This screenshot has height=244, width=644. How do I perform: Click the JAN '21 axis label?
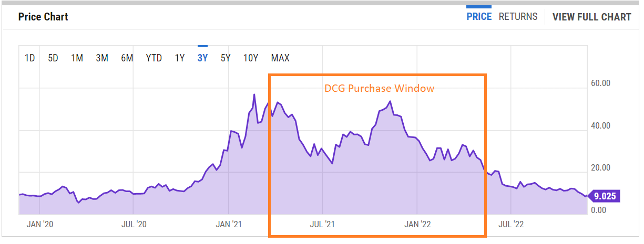coord(229,224)
